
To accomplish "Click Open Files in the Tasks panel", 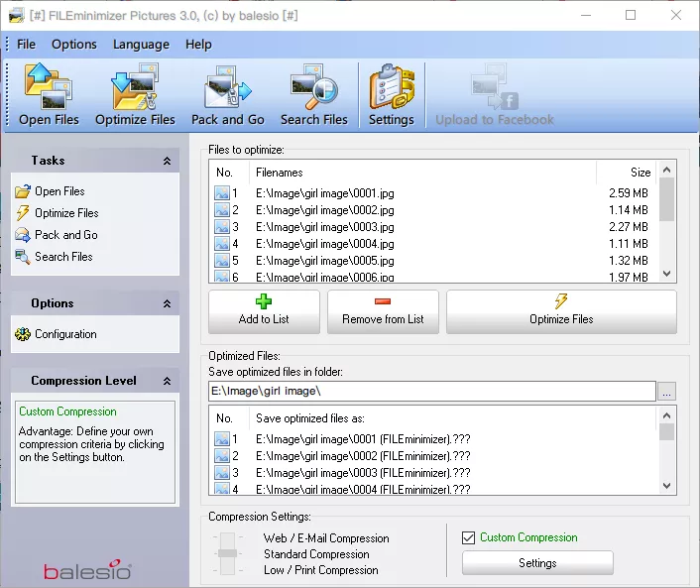I will [59, 191].
